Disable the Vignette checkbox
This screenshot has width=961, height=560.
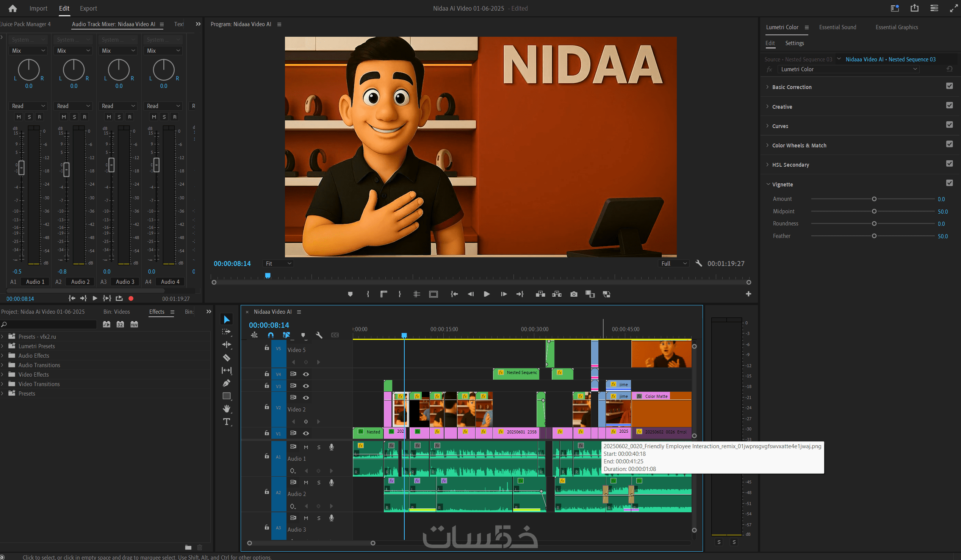point(949,183)
